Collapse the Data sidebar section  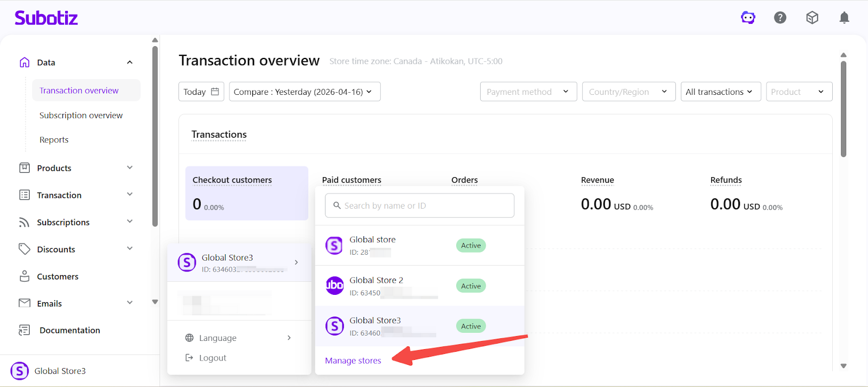pyautogui.click(x=130, y=62)
